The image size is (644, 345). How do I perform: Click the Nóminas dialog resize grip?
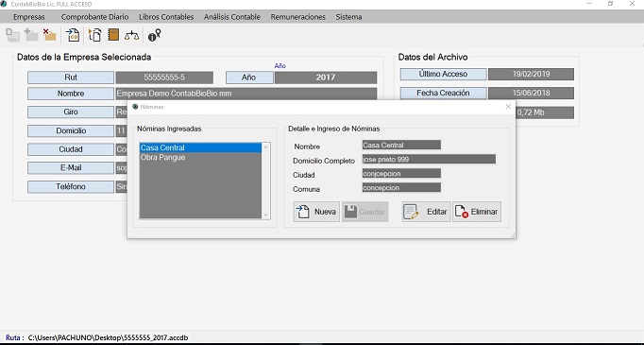513,235
